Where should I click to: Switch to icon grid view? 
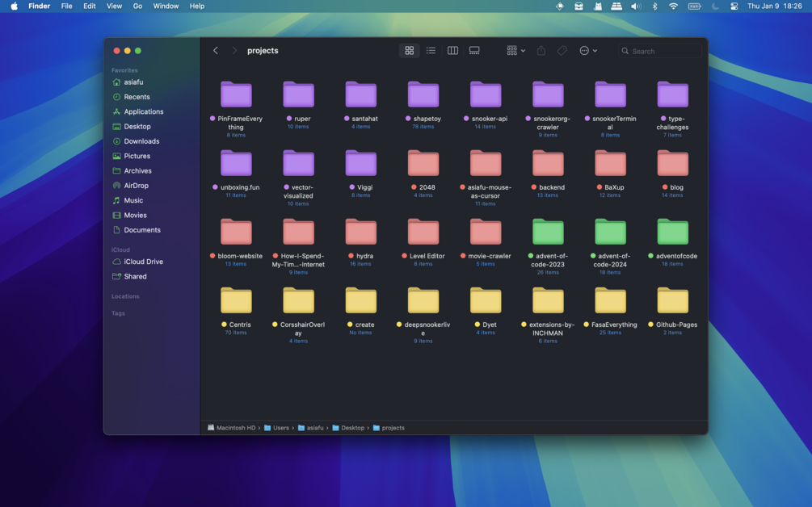(x=409, y=51)
